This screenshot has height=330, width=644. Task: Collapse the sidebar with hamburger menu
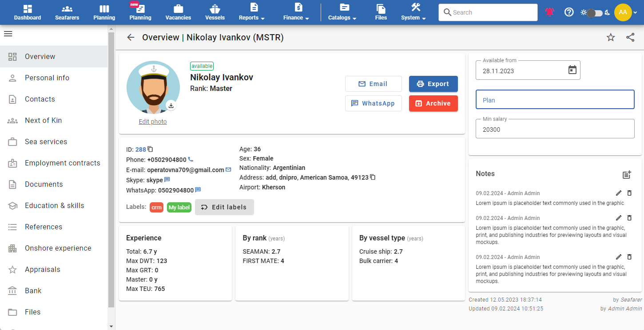click(8, 34)
